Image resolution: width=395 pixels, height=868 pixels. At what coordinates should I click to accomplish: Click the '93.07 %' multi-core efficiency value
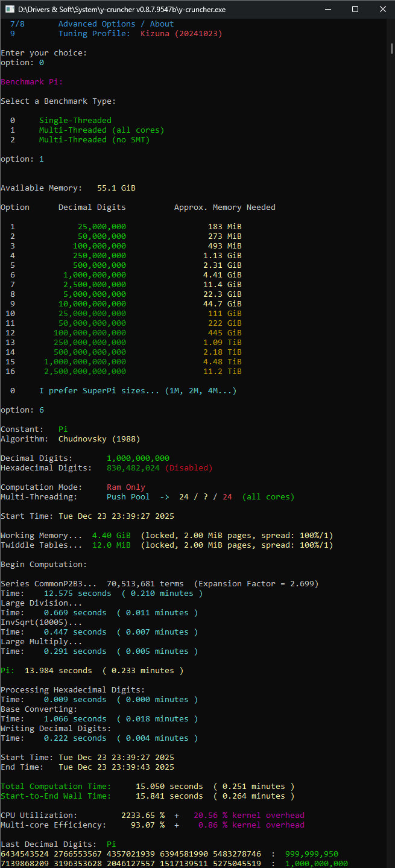coord(147,825)
